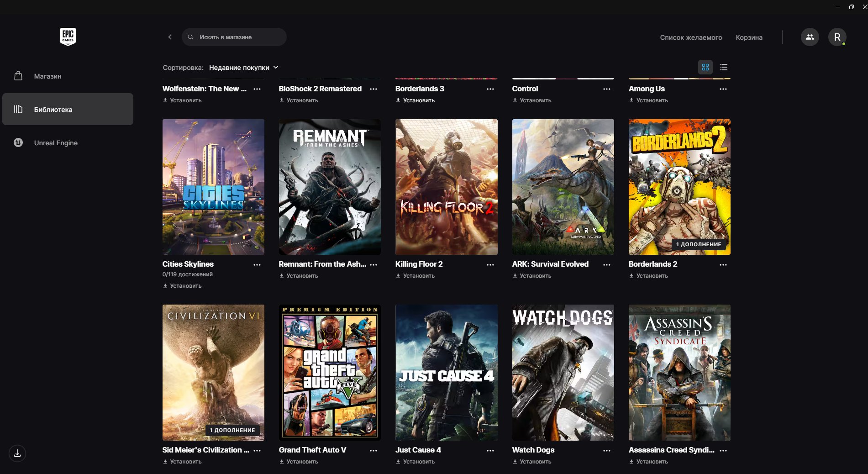
Task: Open the Killing Floor 2 cover art
Action: click(447, 187)
